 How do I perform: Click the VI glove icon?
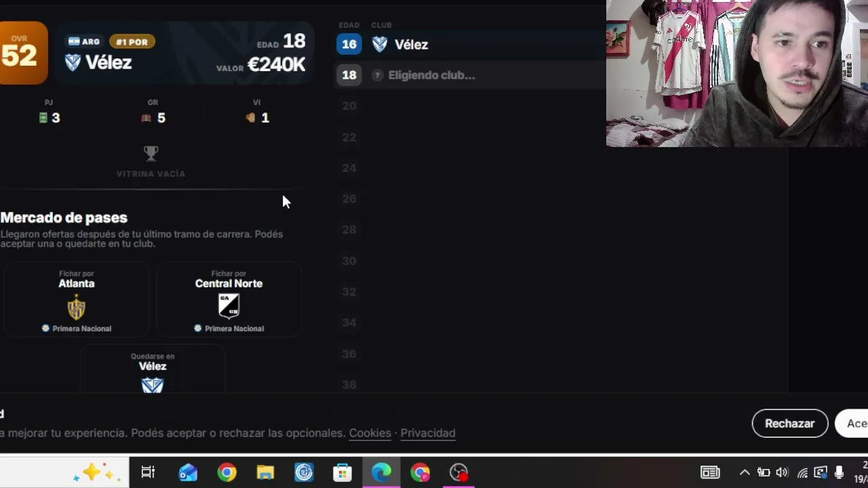pos(251,118)
